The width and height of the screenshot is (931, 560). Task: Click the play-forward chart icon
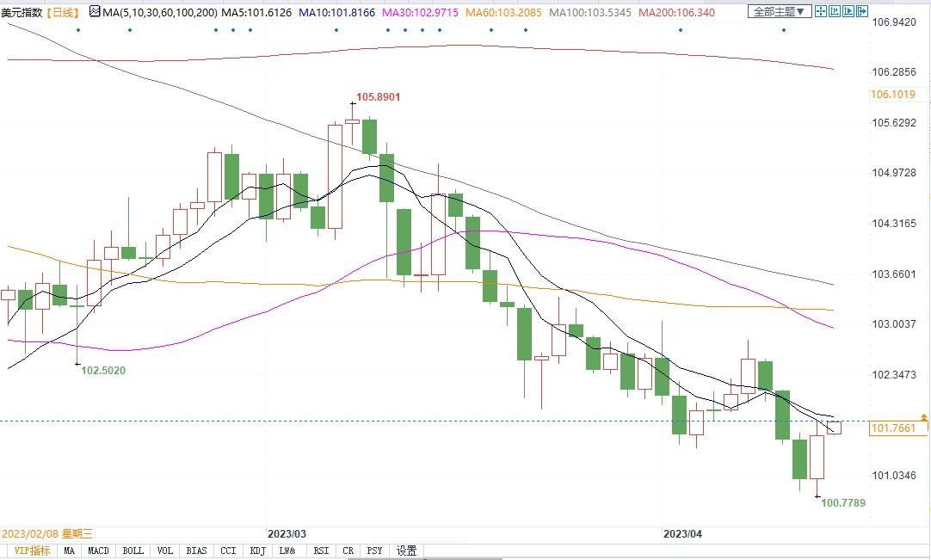pyautogui.click(x=848, y=11)
